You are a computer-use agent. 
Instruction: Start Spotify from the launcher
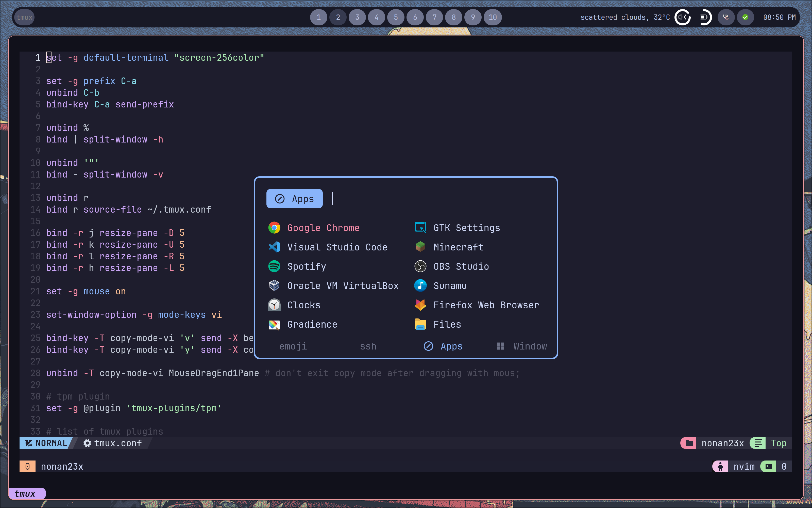point(338,266)
